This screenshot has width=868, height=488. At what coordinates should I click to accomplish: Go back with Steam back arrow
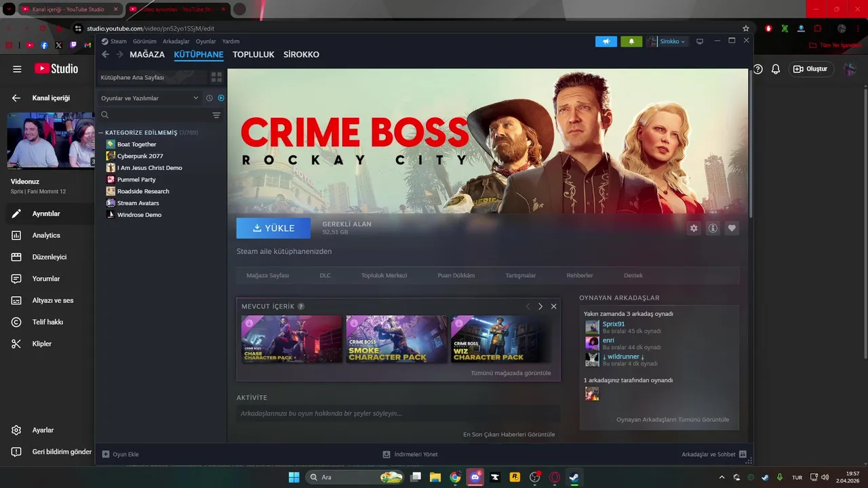click(x=105, y=54)
